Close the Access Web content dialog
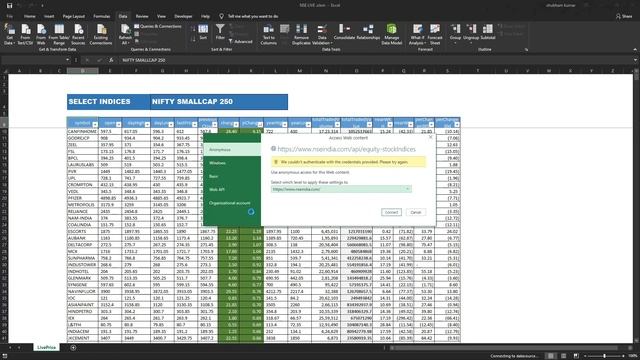Viewport: 640px width, 360px height. tap(430, 138)
